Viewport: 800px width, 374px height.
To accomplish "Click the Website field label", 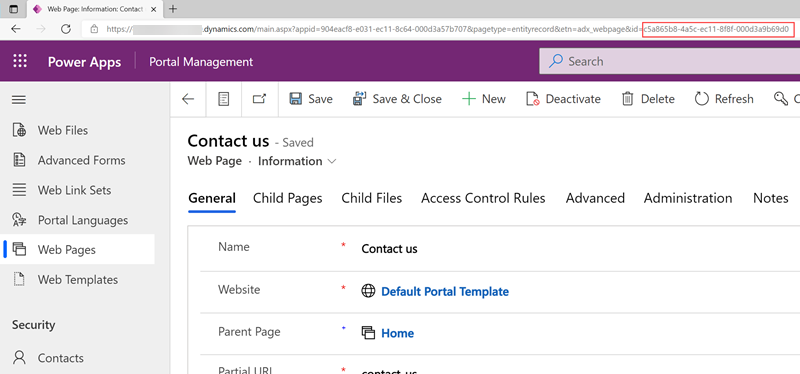I will pyautogui.click(x=239, y=290).
